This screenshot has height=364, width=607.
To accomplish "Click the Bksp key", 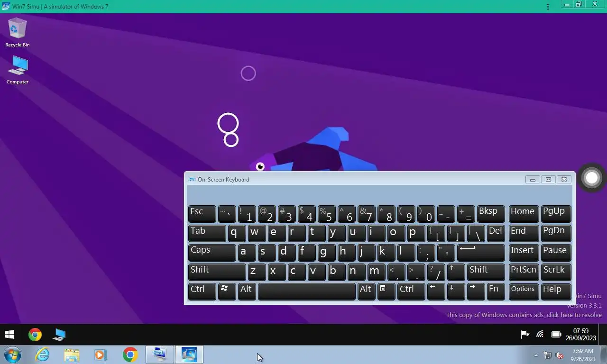I will 491,214.
